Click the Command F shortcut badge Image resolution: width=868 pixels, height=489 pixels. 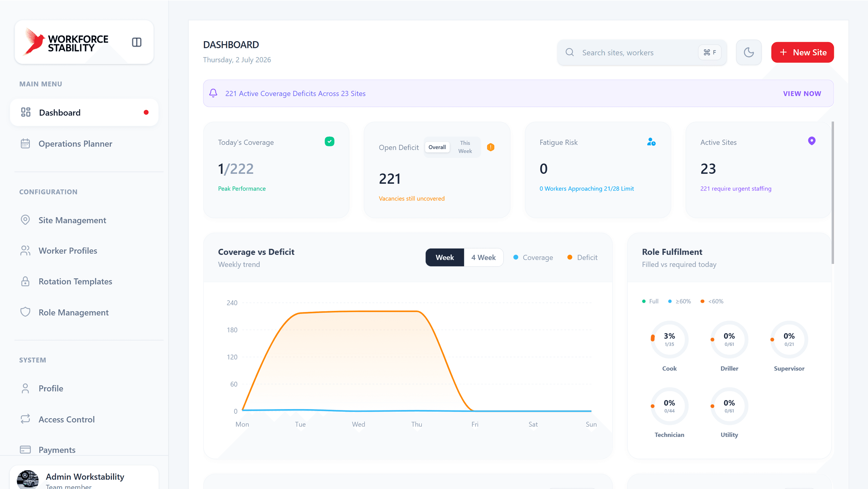pos(709,52)
